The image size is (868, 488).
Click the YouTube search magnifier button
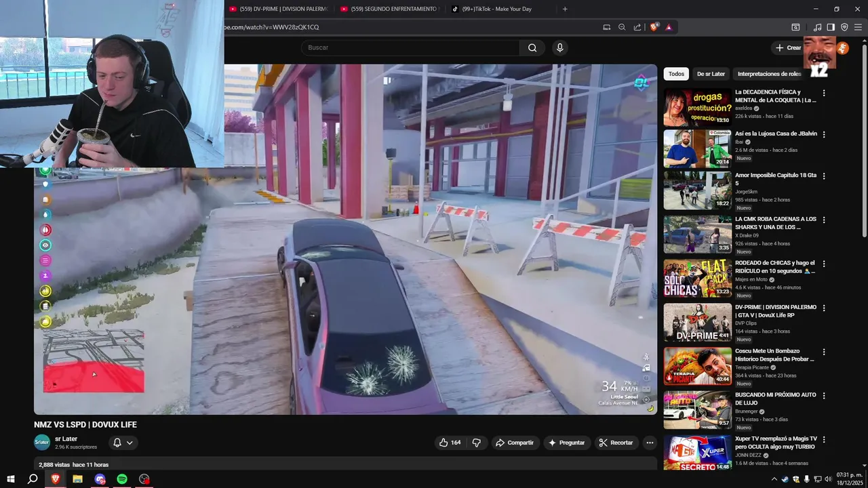tap(532, 47)
